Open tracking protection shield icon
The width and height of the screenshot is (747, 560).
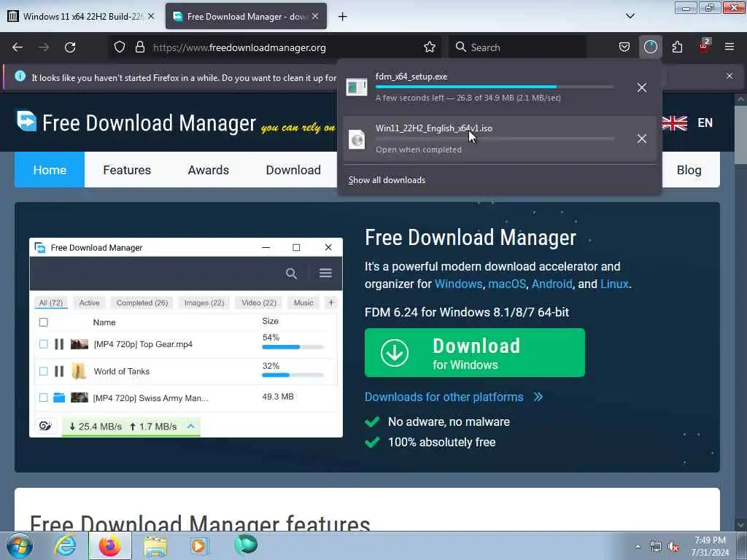pos(120,47)
